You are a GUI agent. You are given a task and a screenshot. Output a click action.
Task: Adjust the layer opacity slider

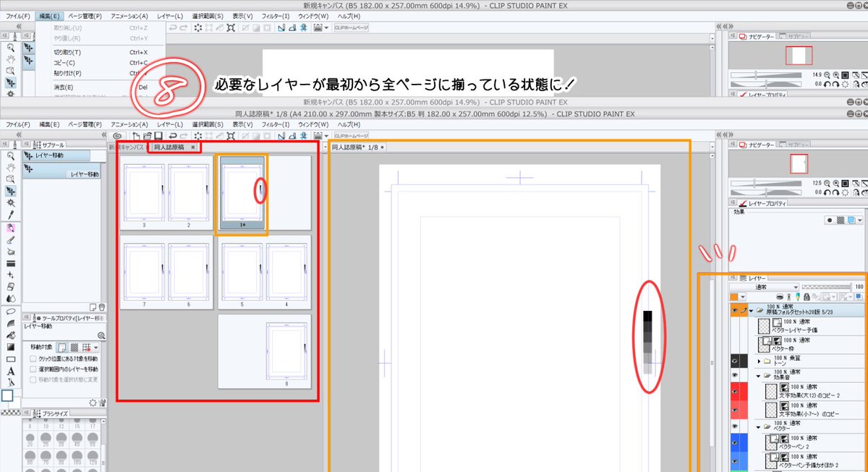(x=825, y=287)
